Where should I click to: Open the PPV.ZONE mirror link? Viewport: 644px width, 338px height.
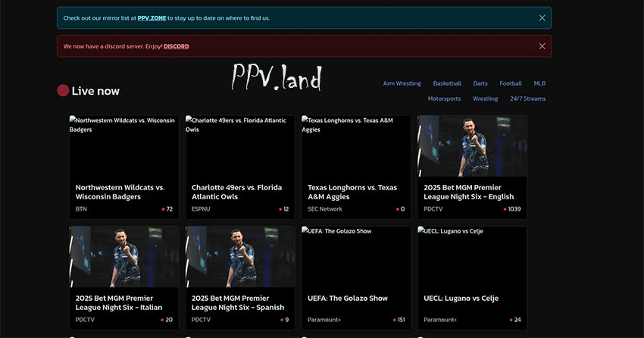click(x=152, y=18)
